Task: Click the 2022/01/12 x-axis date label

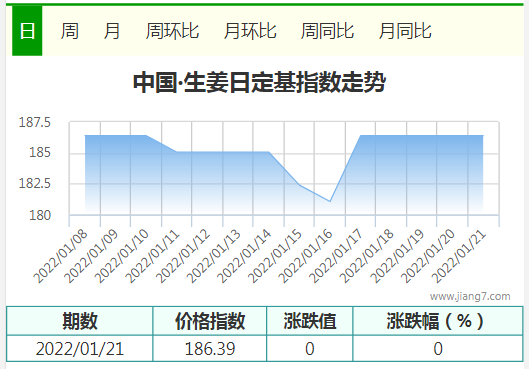Action: [183, 256]
